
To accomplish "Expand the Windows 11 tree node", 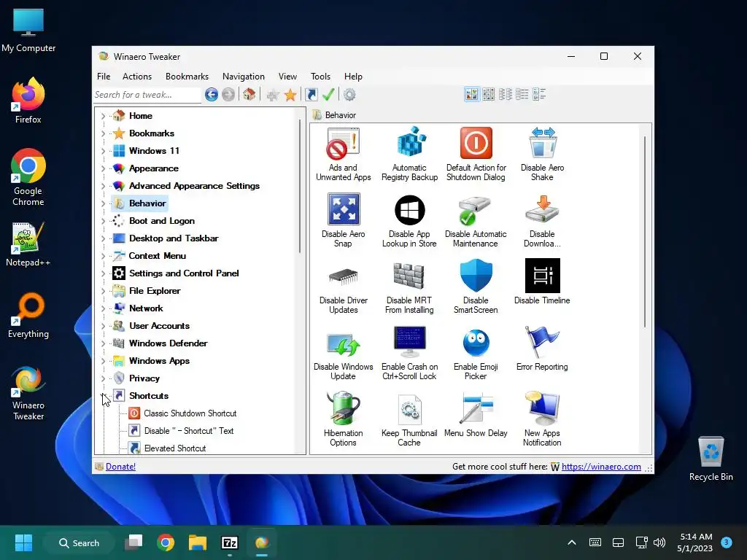I will point(103,151).
